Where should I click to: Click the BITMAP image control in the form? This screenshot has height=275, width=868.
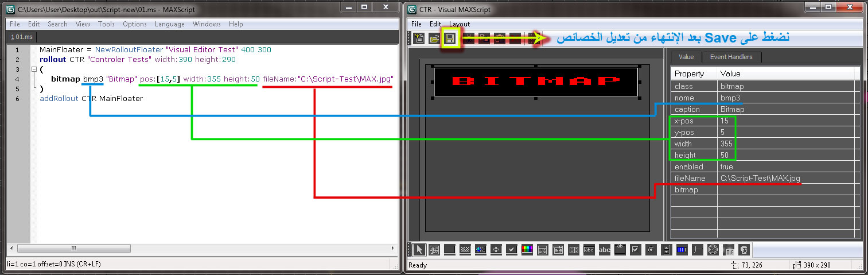coord(536,82)
